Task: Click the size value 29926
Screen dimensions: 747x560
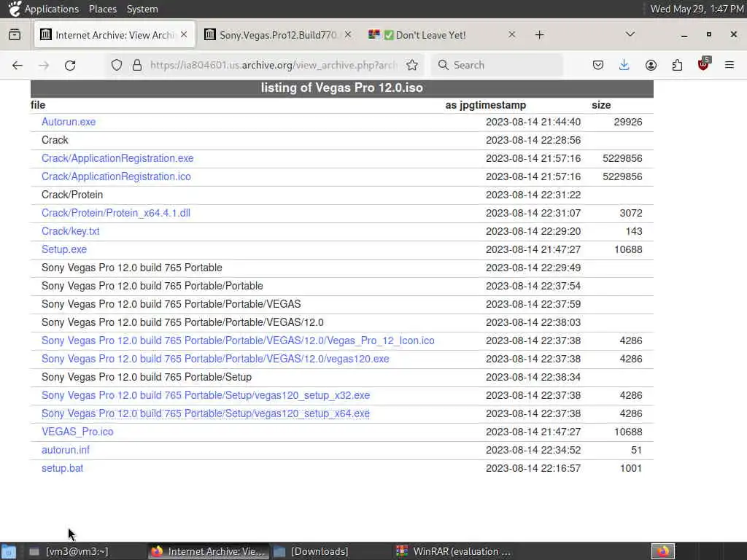Action: click(628, 122)
